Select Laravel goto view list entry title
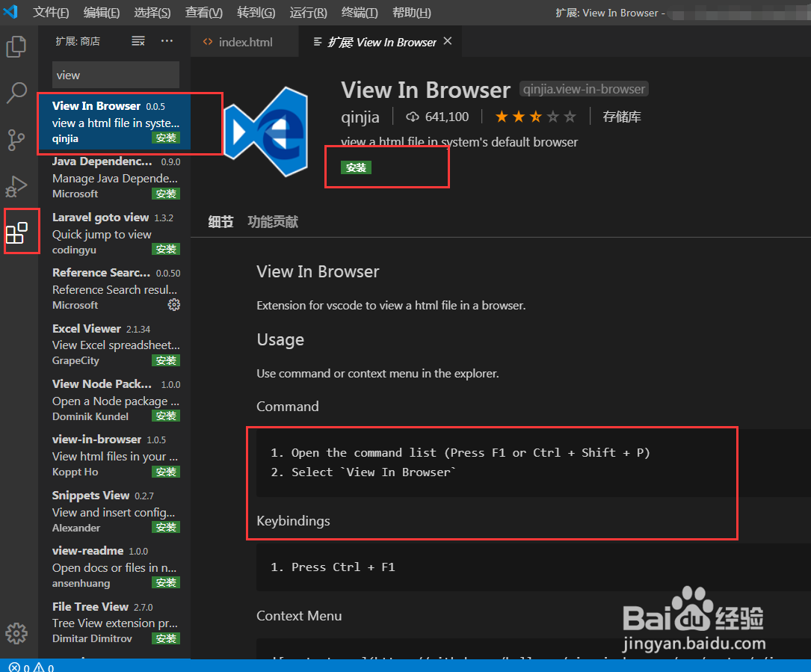 point(100,218)
